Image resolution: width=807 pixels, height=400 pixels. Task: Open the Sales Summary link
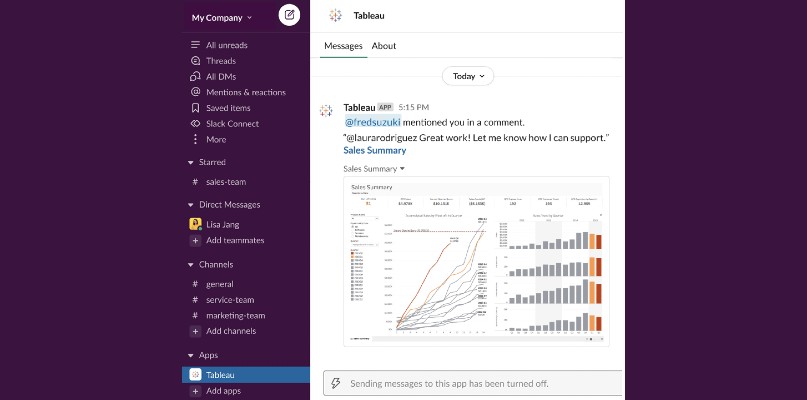tap(375, 150)
